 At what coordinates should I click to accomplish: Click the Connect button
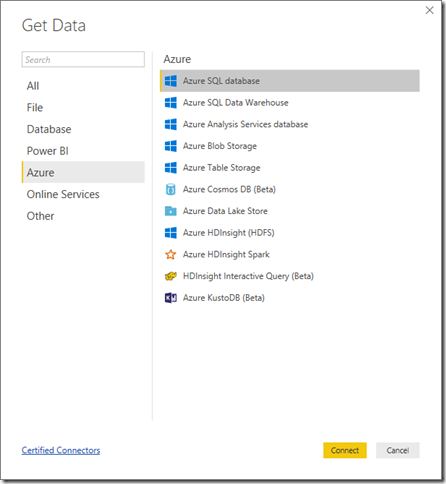(345, 450)
